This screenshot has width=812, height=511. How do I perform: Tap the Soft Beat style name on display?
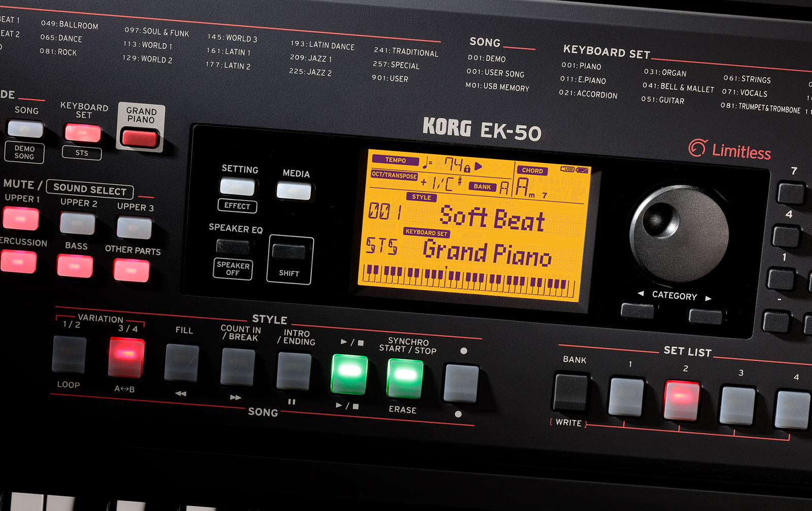[x=492, y=218]
